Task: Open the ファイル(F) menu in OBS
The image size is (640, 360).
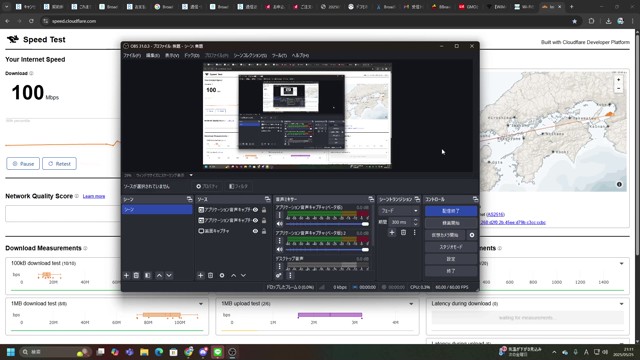Action: point(132,56)
